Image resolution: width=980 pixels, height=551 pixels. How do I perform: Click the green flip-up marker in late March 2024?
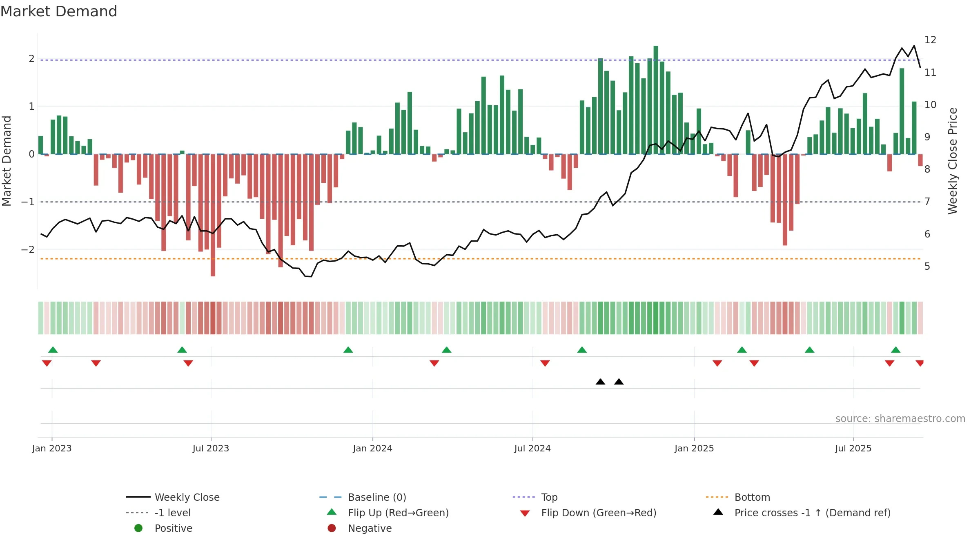coord(447,350)
